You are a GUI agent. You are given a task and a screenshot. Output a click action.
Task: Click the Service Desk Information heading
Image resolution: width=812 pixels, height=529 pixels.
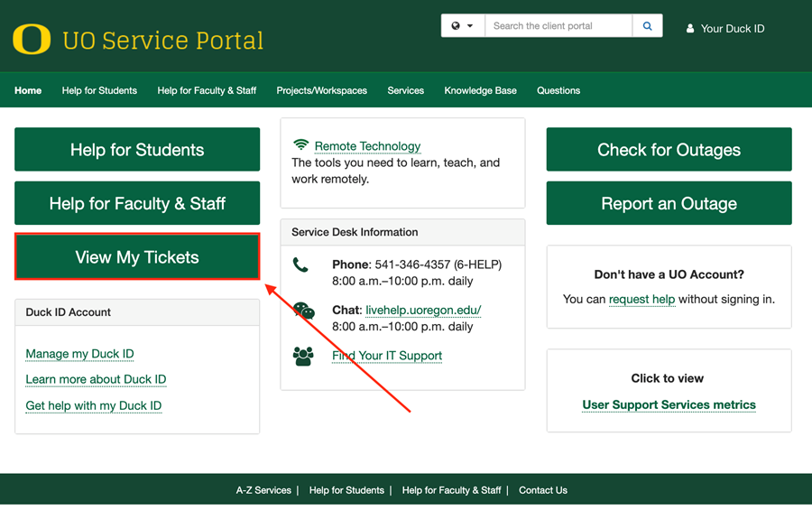pyautogui.click(x=355, y=232)
